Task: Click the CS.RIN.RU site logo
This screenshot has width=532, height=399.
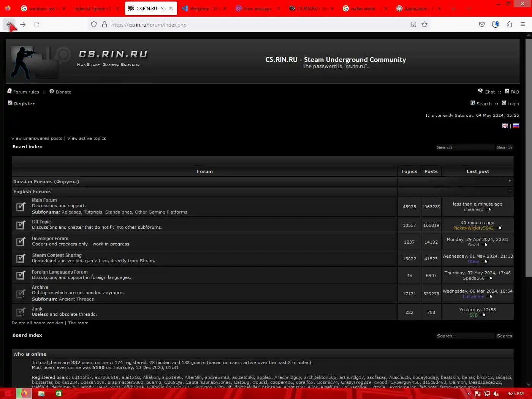Action: [80, 61]
